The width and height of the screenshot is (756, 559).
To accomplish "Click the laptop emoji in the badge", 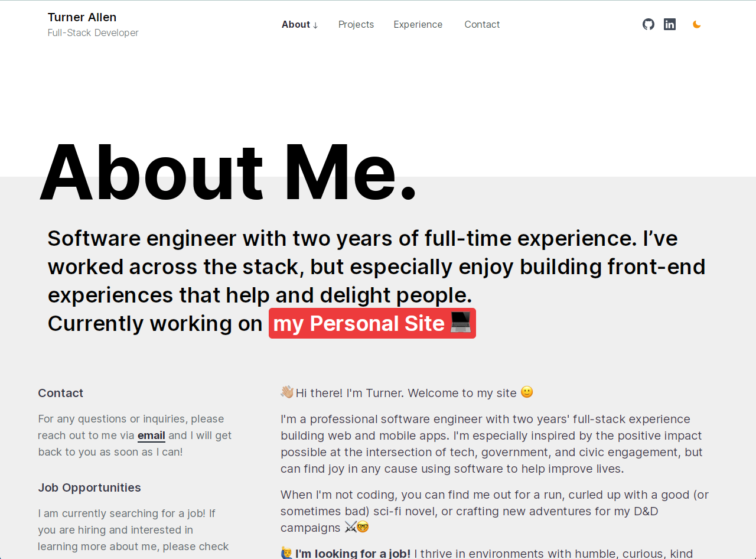I will click(461, 323).
